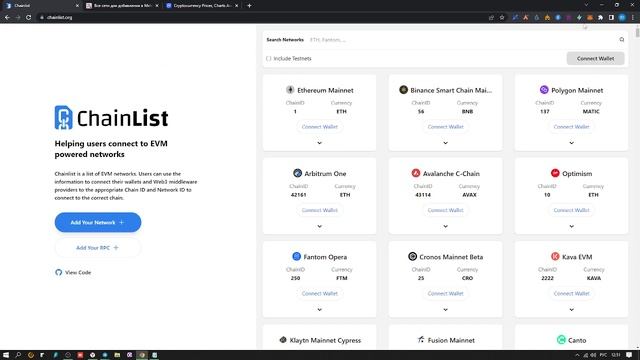Click the browser back arrow

tap(7, 17)
